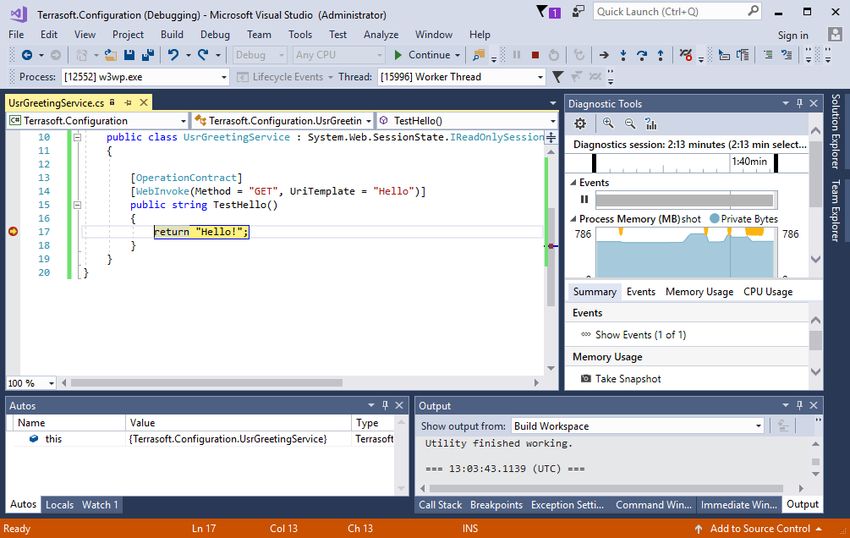Click Take Snapshot in Memory Usage
The image size is (850, 538).
click(x=621, y=379)
